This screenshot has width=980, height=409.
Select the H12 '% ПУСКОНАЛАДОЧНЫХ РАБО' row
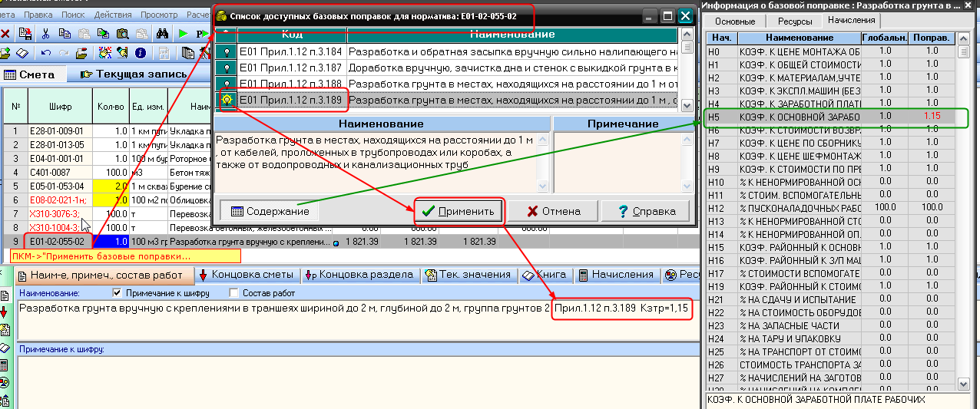tap(832, 208)
